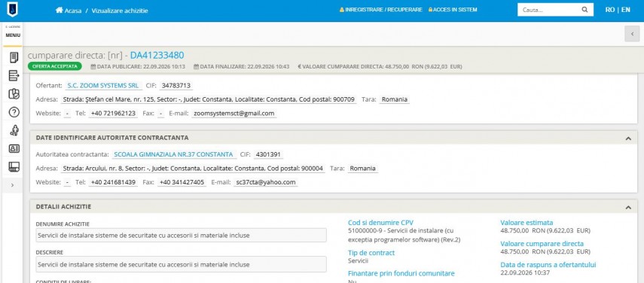The width and height of the screenshot is (644, 283).
Task: Open the document icon in left sidebar
Action: click(x=14, y=58)
